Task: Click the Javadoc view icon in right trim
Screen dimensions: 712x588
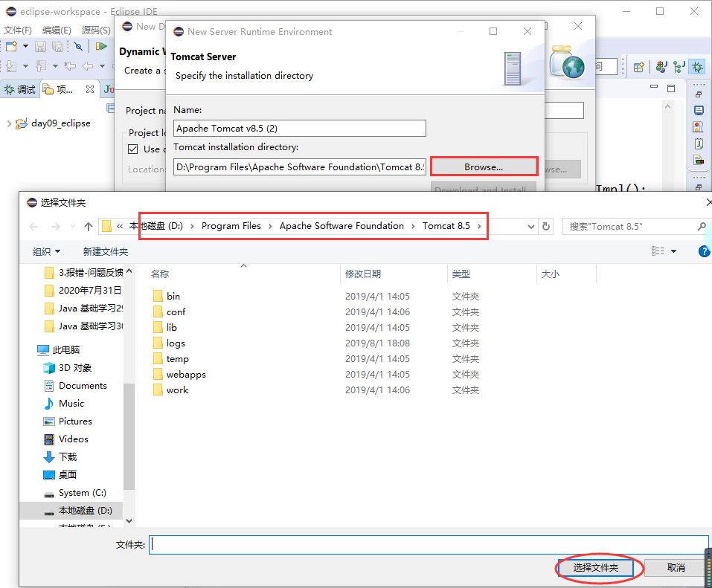Action: [699, 144]
